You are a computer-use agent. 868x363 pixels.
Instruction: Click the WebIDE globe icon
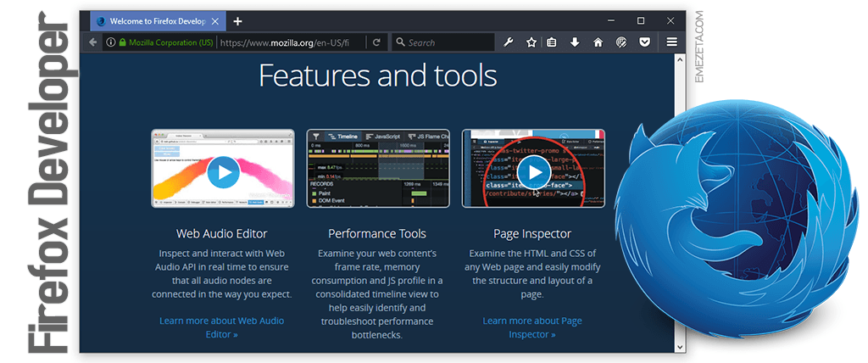coord(621,42)
